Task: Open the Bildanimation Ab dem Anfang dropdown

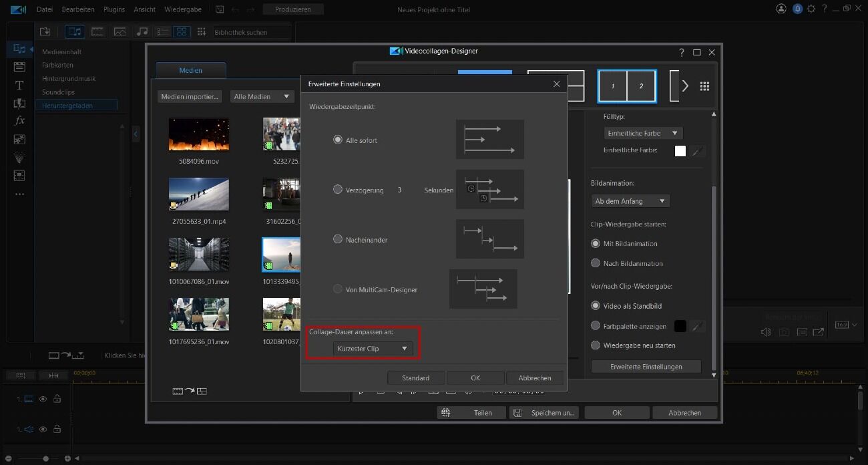Action: (x=630, y=201)
